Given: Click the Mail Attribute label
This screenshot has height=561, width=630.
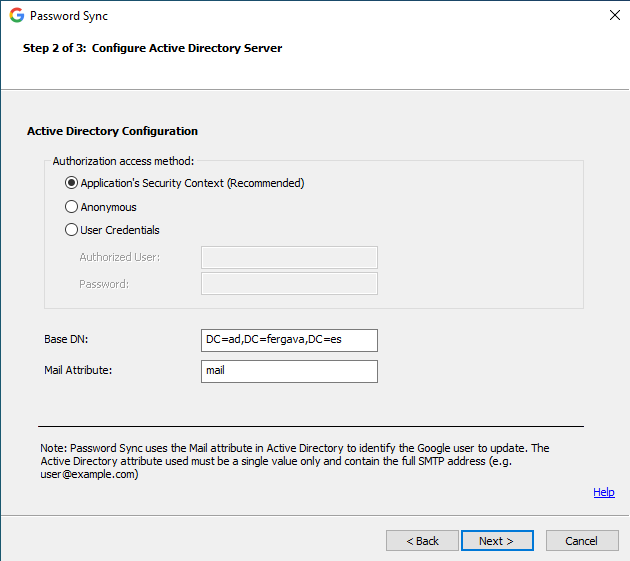Looking at the screenshot, I should pyautogui.click(x=78, y=370).
